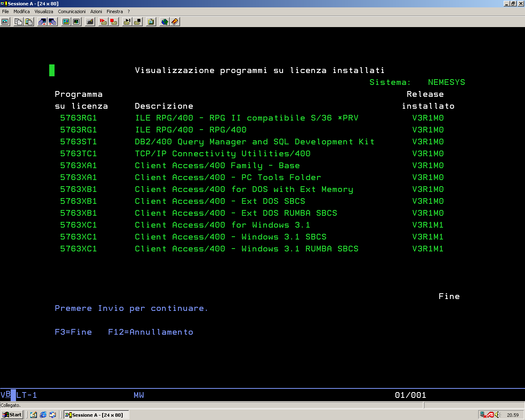Click the Paste clipboard toolbar icon
Viewport: 525px width, 420px height.
29,22
